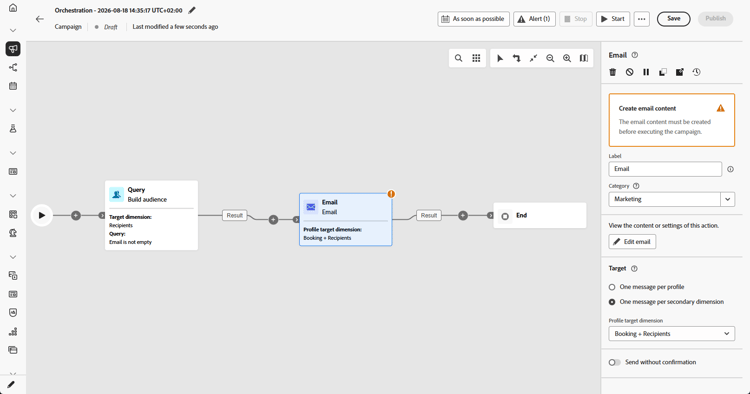
Task: Select One message per profile
Action: 612,287
